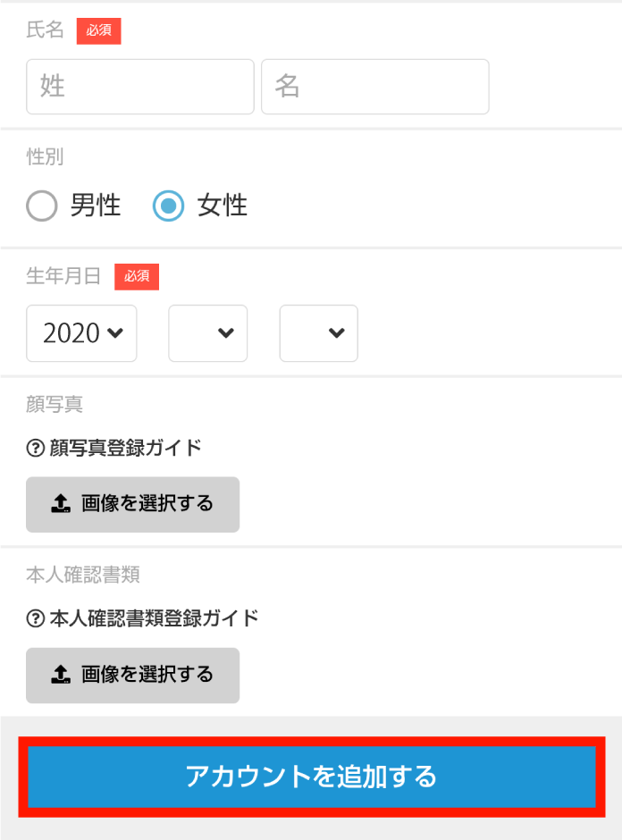Click the 姓 last name input field

(140, 87)
